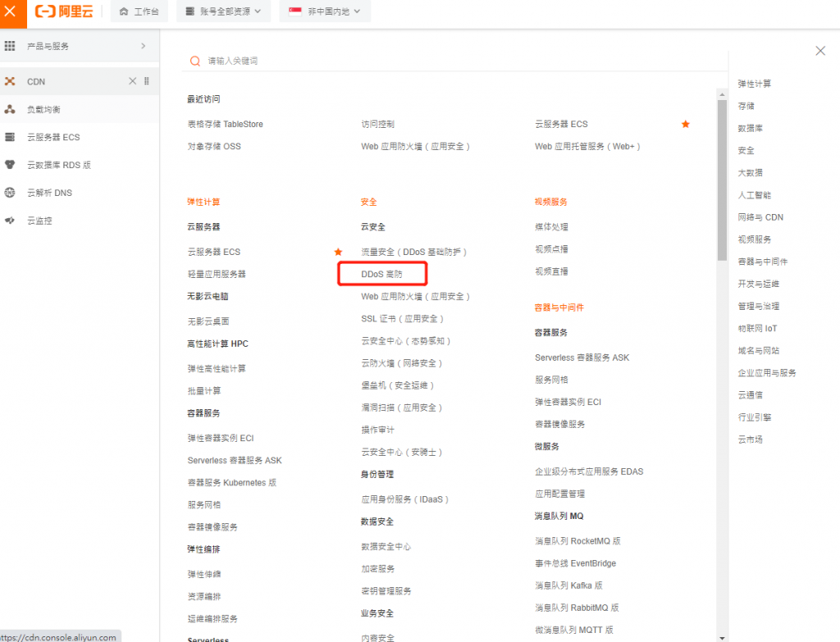Image resolution: width=840 pixels, height=642 pixels.
Task: Open 密钥管理服务 link
Action: 386,591
